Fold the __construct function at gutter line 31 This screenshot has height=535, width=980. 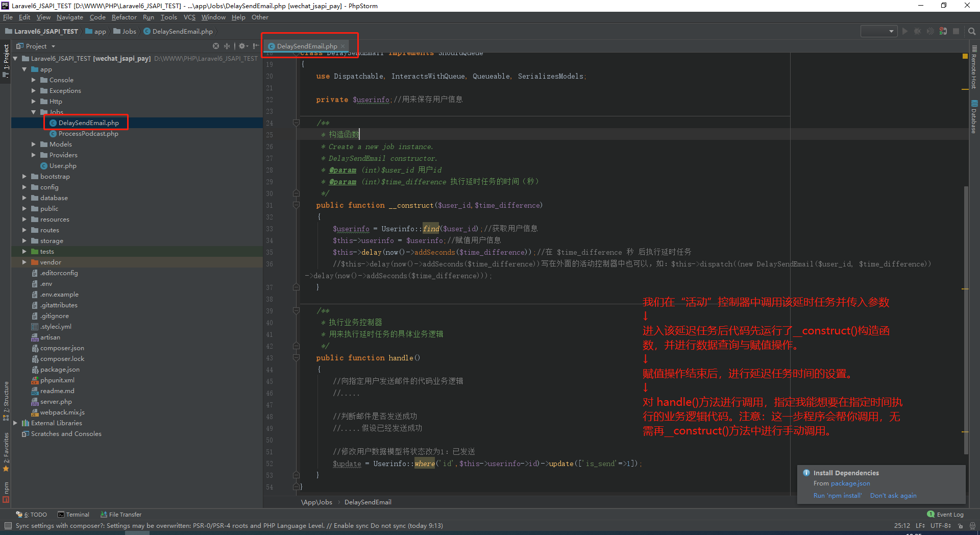click(x=296, y=205)
